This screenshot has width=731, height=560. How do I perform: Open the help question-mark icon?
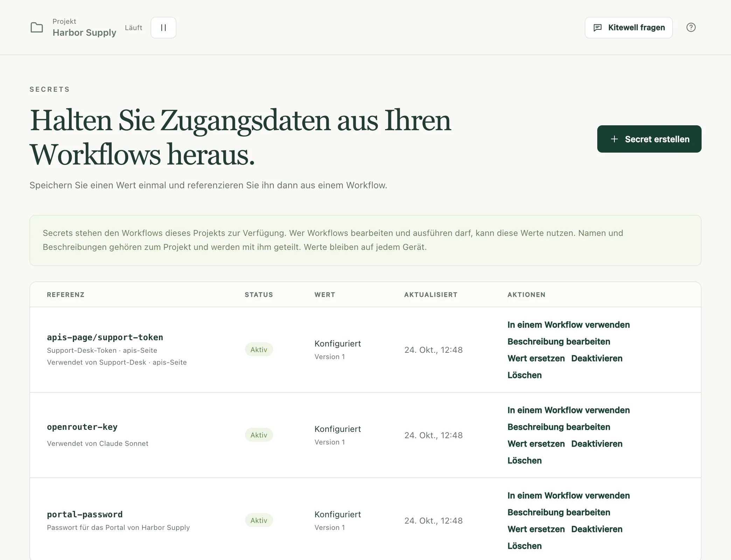[x=691, y=27]
